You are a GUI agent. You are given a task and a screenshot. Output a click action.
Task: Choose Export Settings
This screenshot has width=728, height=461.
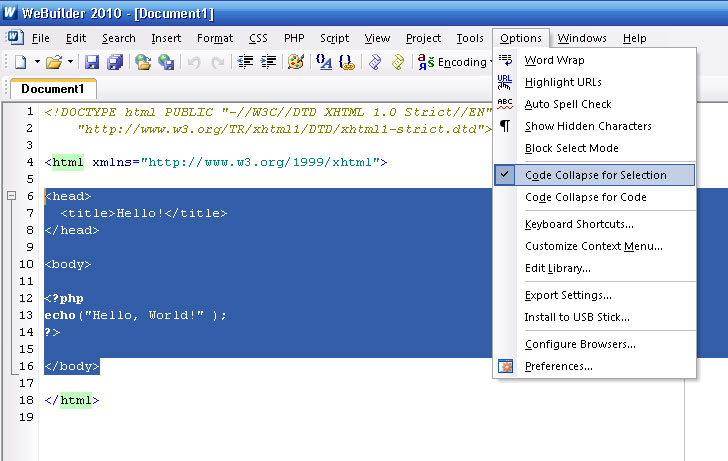(x=594, y=295)
